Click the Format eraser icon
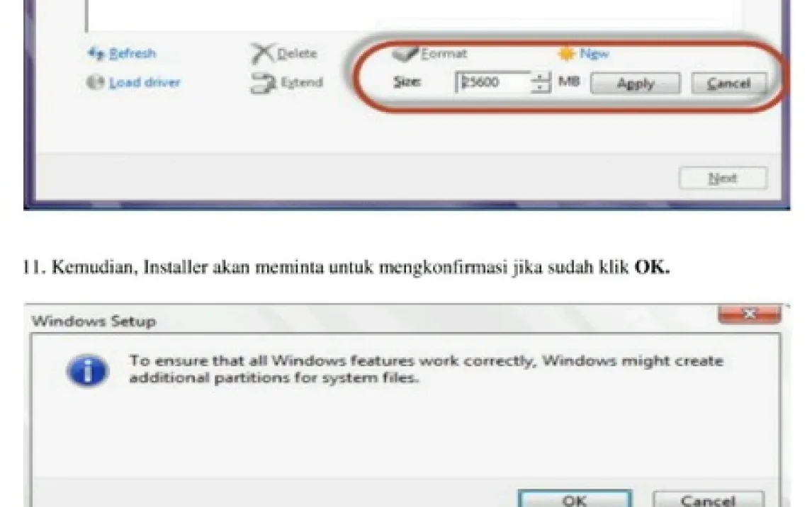 [406, 53]
